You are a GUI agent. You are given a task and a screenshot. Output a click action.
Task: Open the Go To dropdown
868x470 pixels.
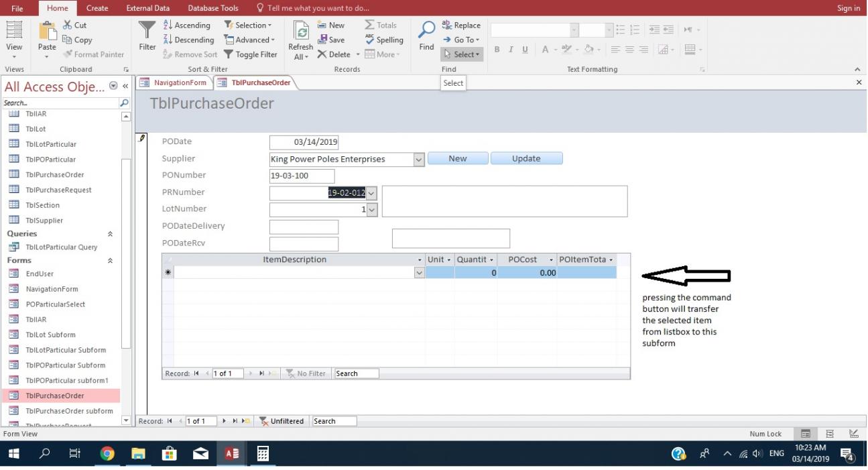click(462, 40)
